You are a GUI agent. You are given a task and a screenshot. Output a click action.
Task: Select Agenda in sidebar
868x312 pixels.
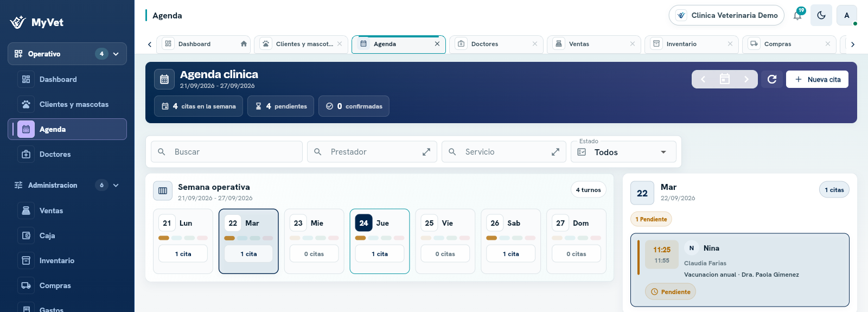67,129
